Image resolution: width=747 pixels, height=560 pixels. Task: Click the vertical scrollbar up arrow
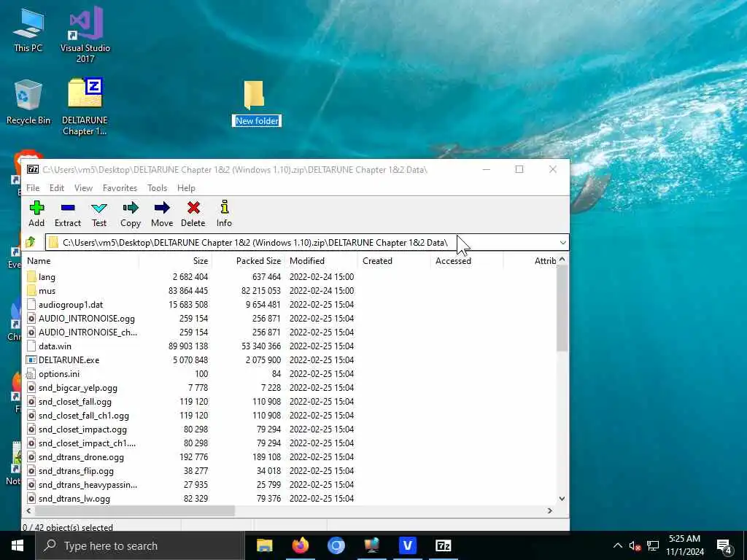[x=562, y=260]
